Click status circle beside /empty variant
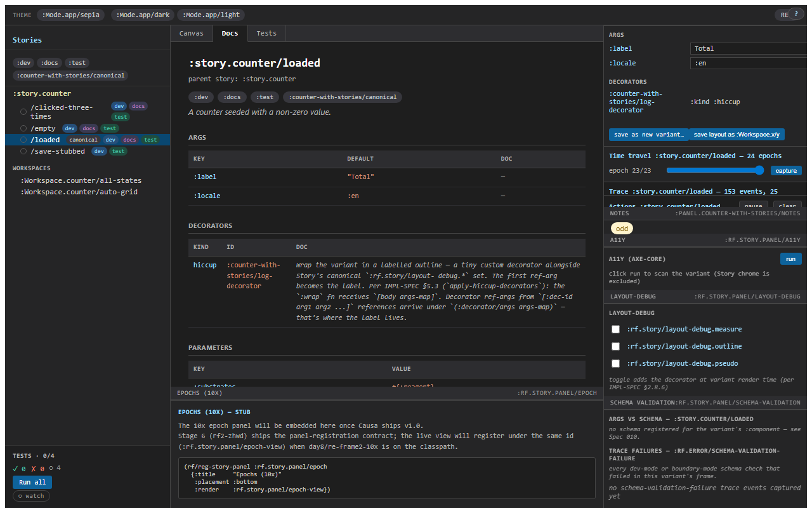This screenshot has width=812, height=508. [23, 128]
